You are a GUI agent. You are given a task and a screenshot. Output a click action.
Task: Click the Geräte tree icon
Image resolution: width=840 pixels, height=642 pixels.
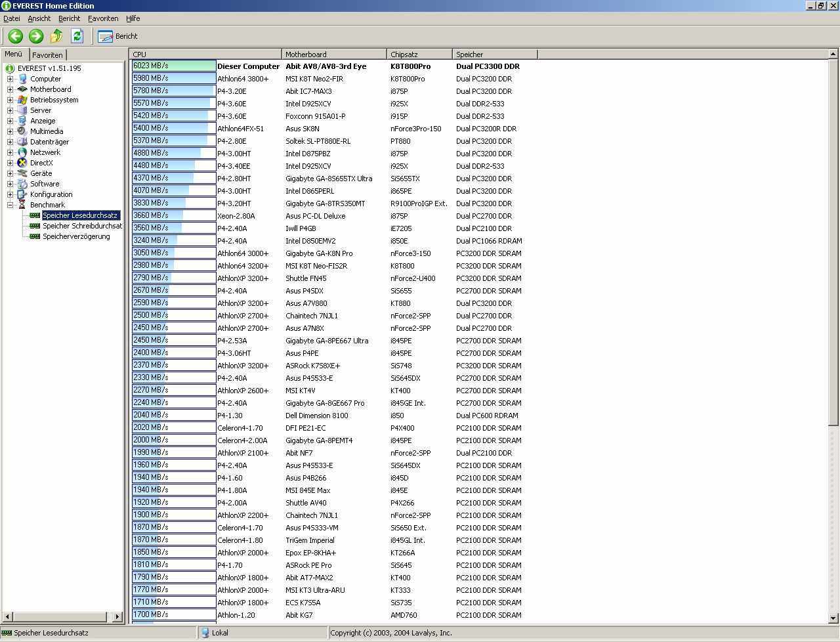click(x=22, y=173)
